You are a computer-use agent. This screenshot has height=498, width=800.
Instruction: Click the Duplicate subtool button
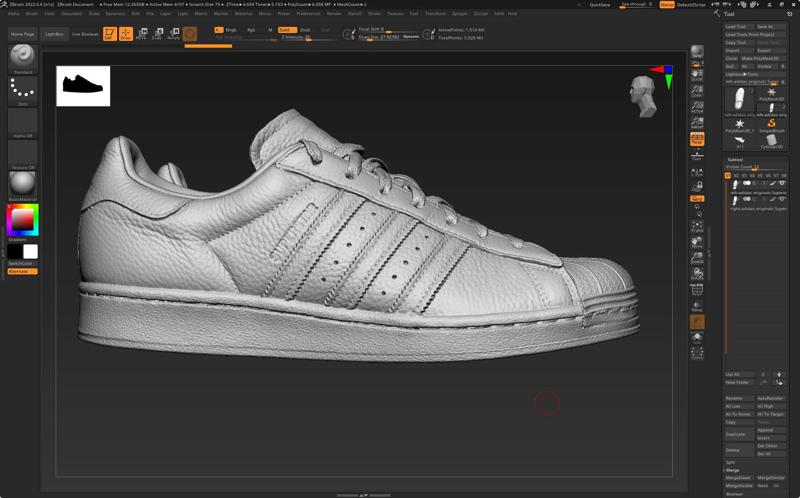point(739,434)
